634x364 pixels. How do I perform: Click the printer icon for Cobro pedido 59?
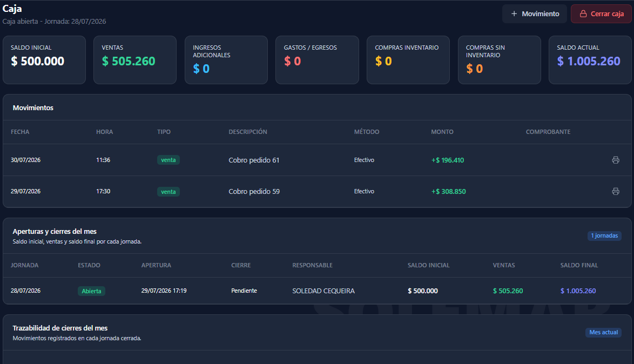coord(616,191)
